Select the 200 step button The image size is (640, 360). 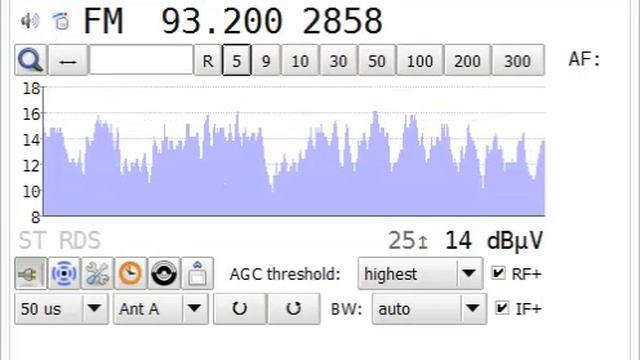point(467,60)
